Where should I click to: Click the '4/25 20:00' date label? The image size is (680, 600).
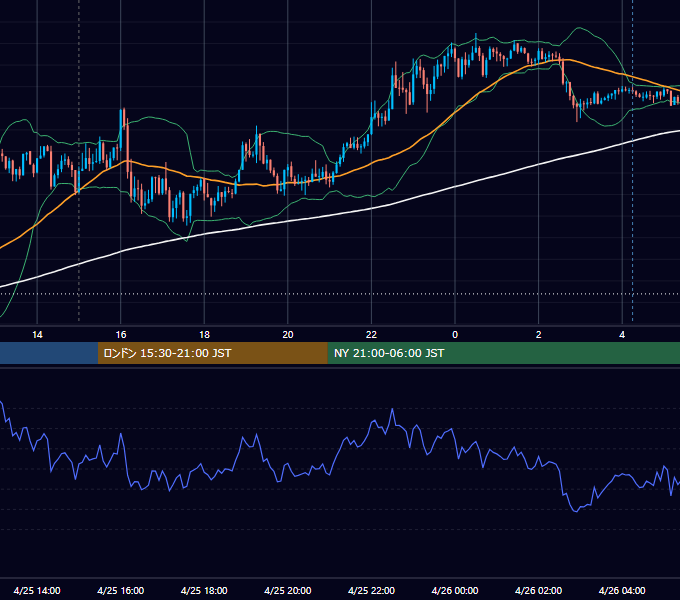(x=288, y=590)
